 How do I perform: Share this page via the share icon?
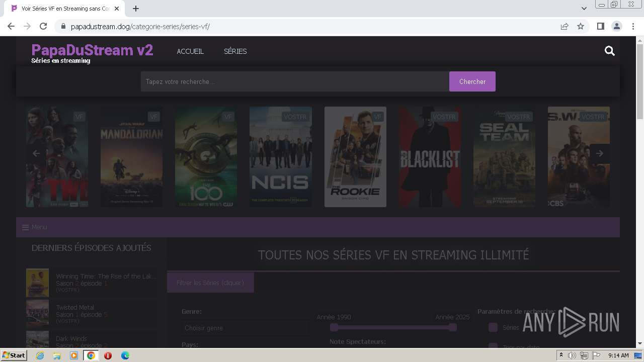click(x=565, y=26)
